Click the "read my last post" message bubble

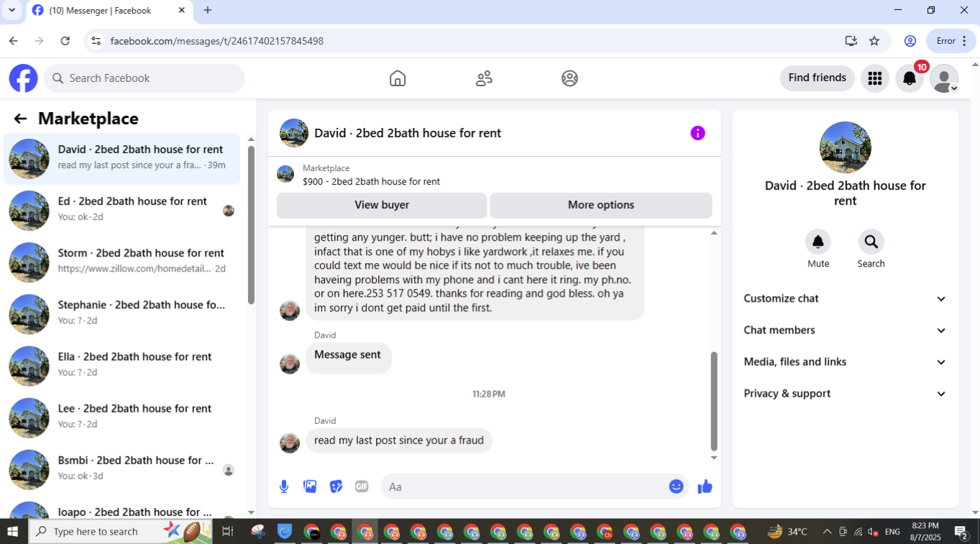pyautogui.click(x=399, y=441)
